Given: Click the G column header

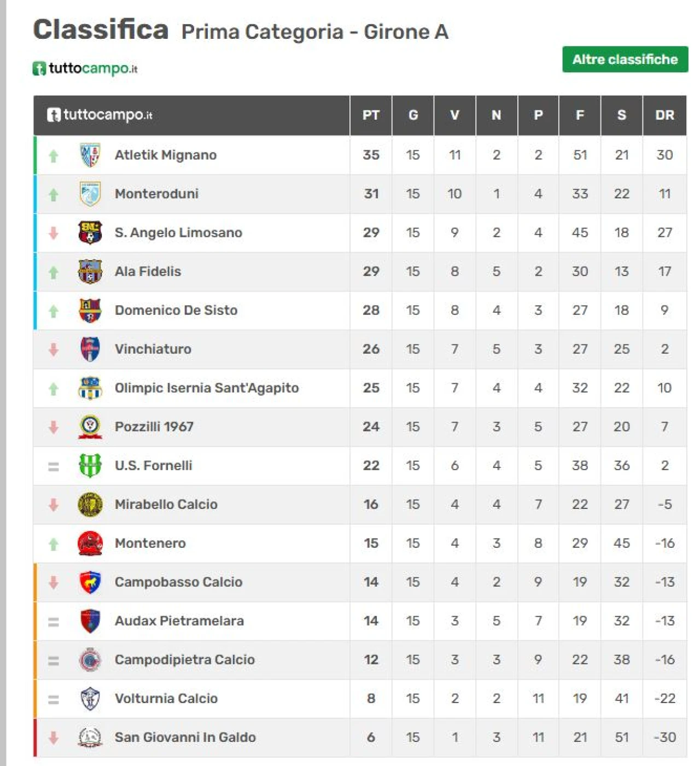Looking at the screenshot, I should [x=413, y=115].
